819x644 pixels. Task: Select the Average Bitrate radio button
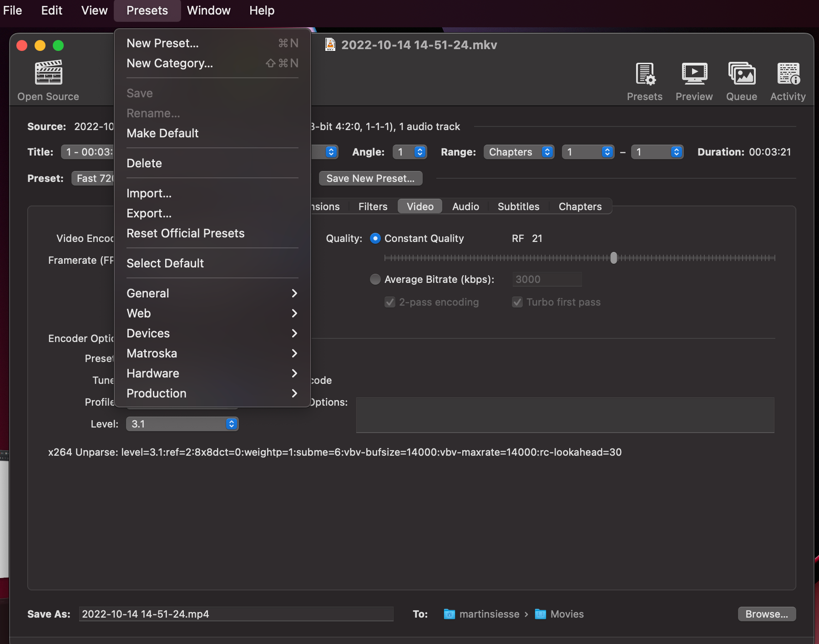point(375,279)
